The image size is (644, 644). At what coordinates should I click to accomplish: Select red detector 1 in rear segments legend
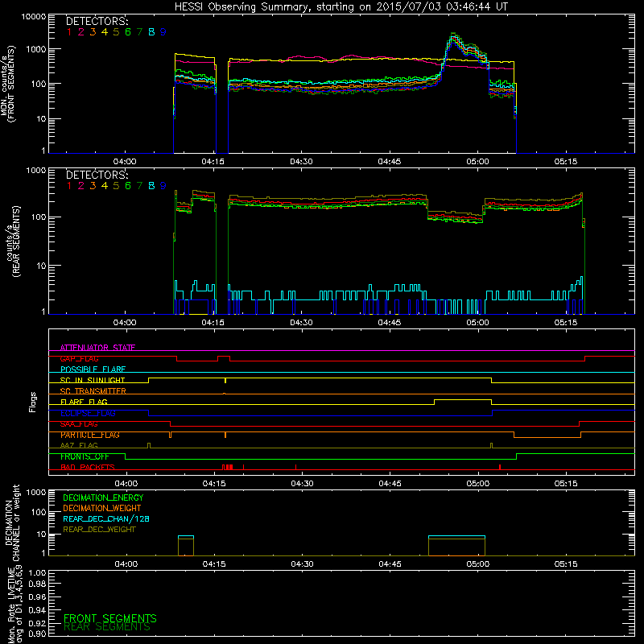click(x=69, y=186)
